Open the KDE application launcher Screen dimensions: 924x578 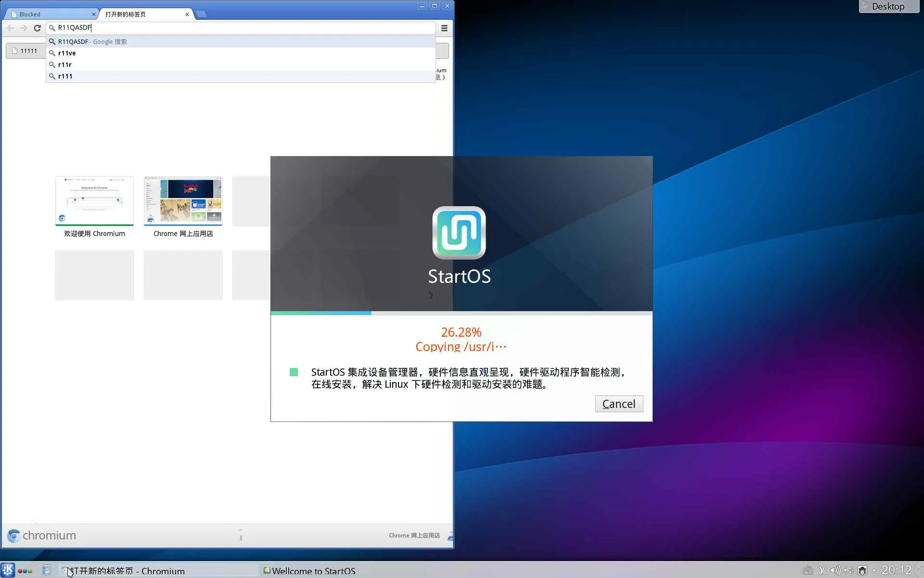coord(8,570)
